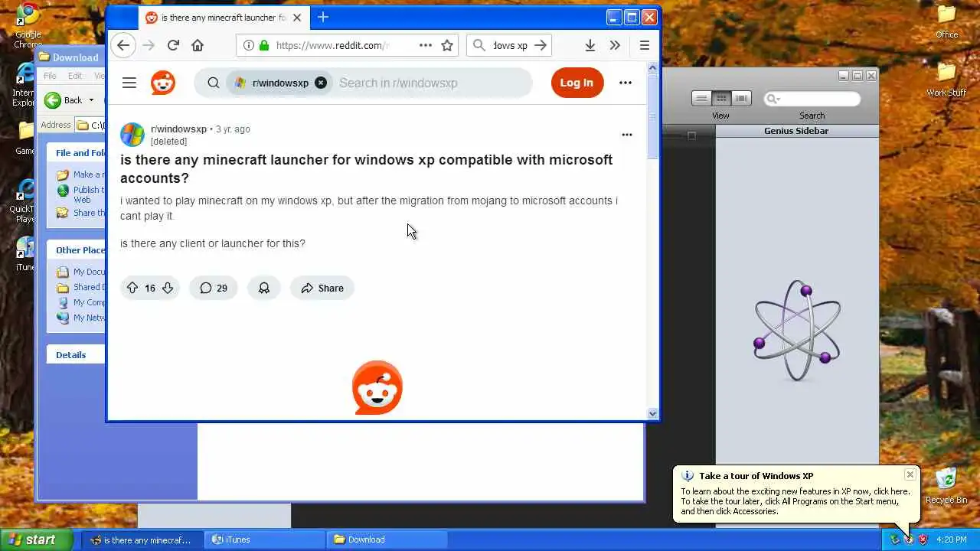The width and height of the screenshot is (980, 551).
Task: Go to Reddit home via logo
Action: pyautogui.click(x=162, y=83)
